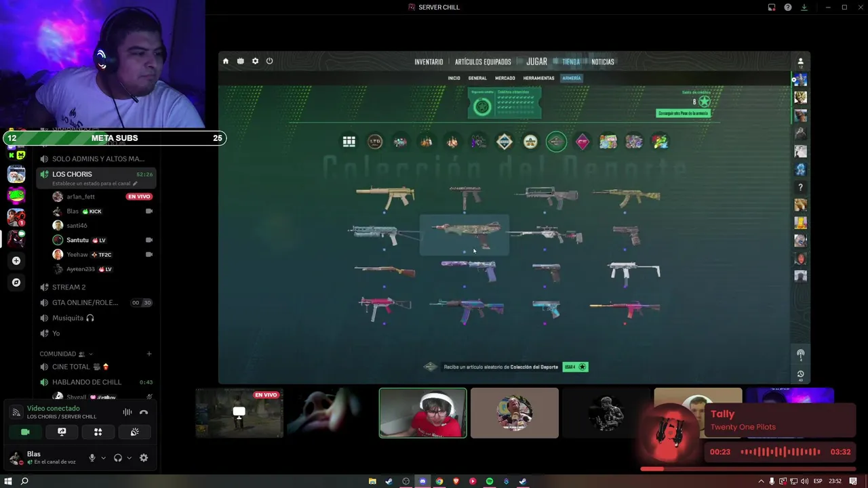This screenshot has width=868, height=488.
Task: Click the green armory pass button
Action: [x=684, y=114]
